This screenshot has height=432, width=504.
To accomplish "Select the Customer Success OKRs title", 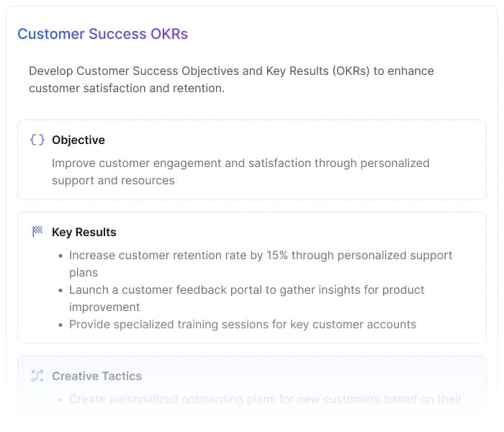I will (x=102, y=34).
